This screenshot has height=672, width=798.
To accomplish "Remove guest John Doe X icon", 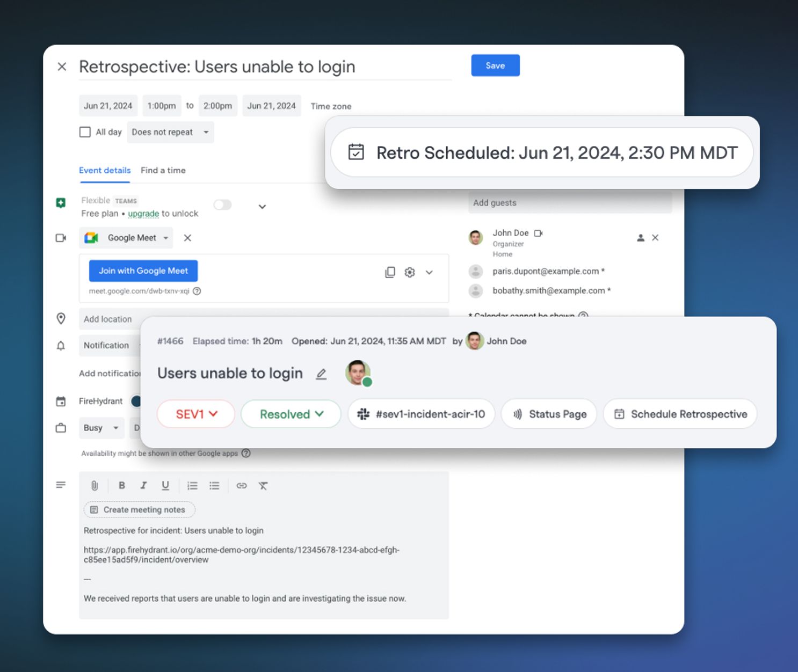I will coord(655,238).
